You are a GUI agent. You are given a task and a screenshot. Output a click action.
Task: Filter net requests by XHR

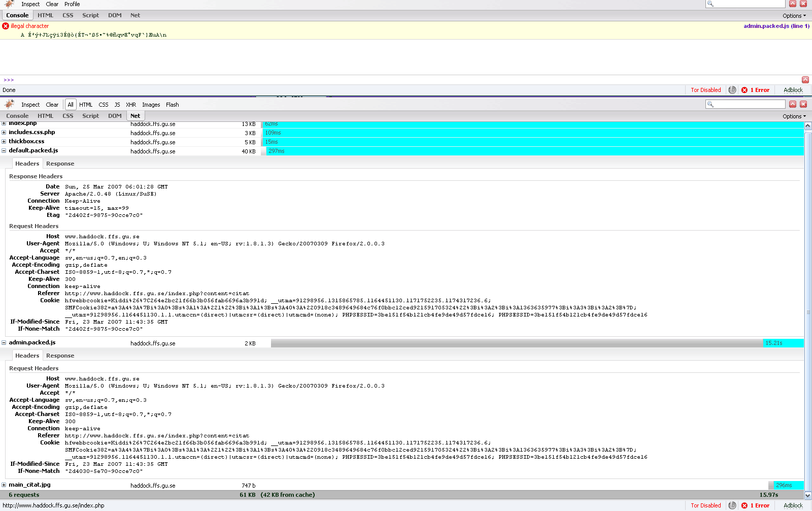131,105
